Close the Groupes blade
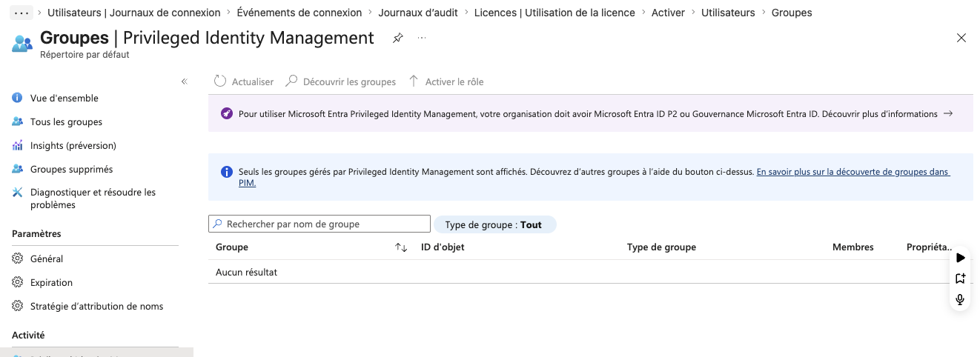980x357 pixels. pos(961,38)
